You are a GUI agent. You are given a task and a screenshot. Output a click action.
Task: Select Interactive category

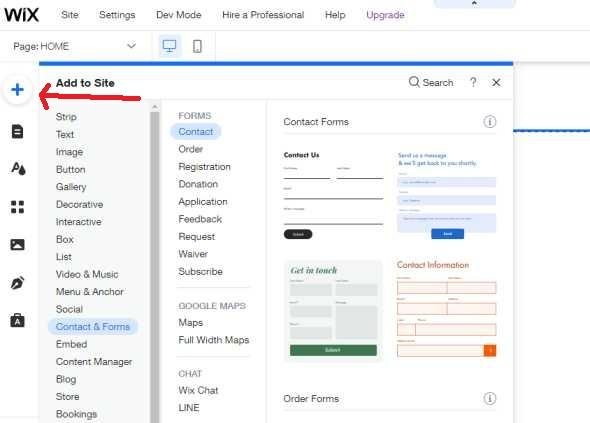point(78,222)
